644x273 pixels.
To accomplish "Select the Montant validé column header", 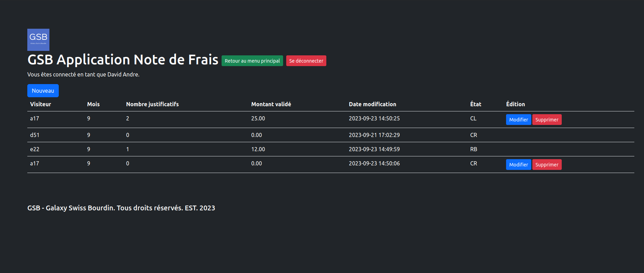I will coord(271,104).
